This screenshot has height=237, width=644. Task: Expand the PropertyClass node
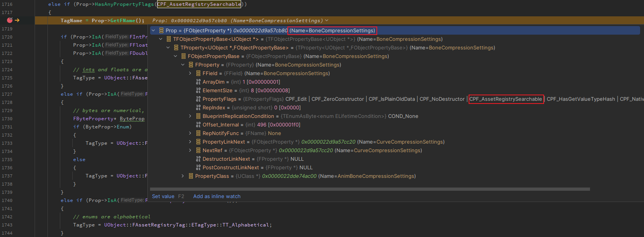(183, 176)
